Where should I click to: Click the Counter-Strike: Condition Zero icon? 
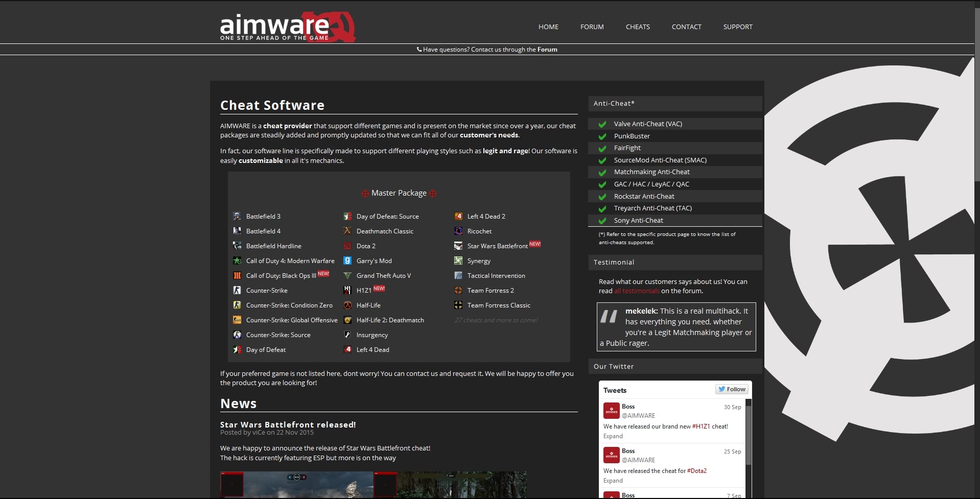click(237, 305)
